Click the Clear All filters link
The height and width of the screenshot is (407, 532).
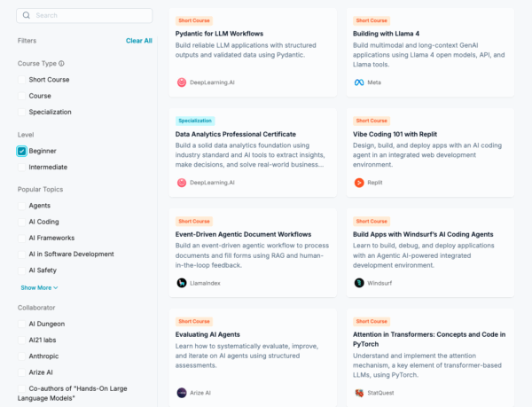[x=139, y=41]
